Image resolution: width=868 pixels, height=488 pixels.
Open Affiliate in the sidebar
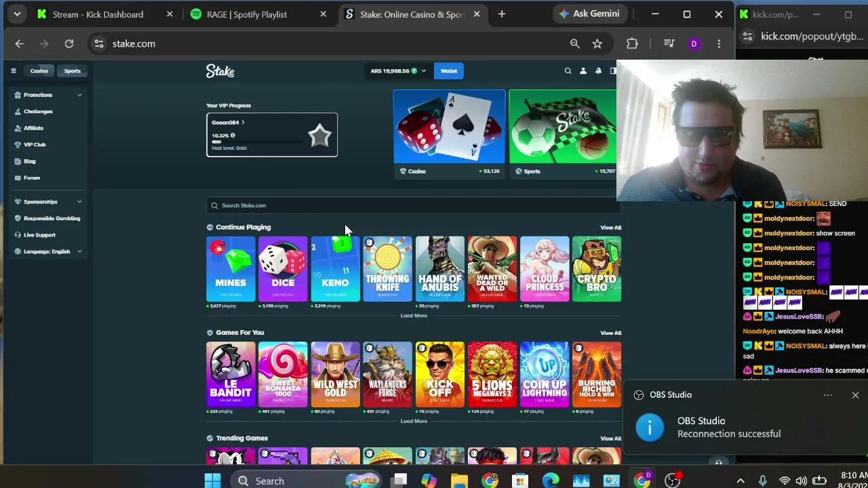tap(33, 128)
